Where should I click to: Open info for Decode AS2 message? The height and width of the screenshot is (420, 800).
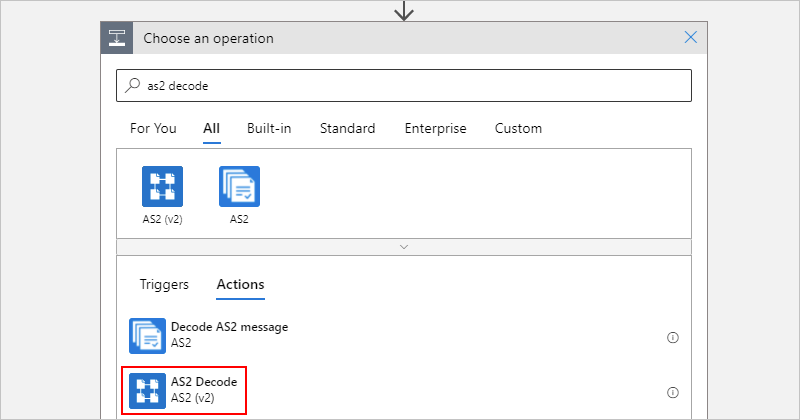pos(673,337)
